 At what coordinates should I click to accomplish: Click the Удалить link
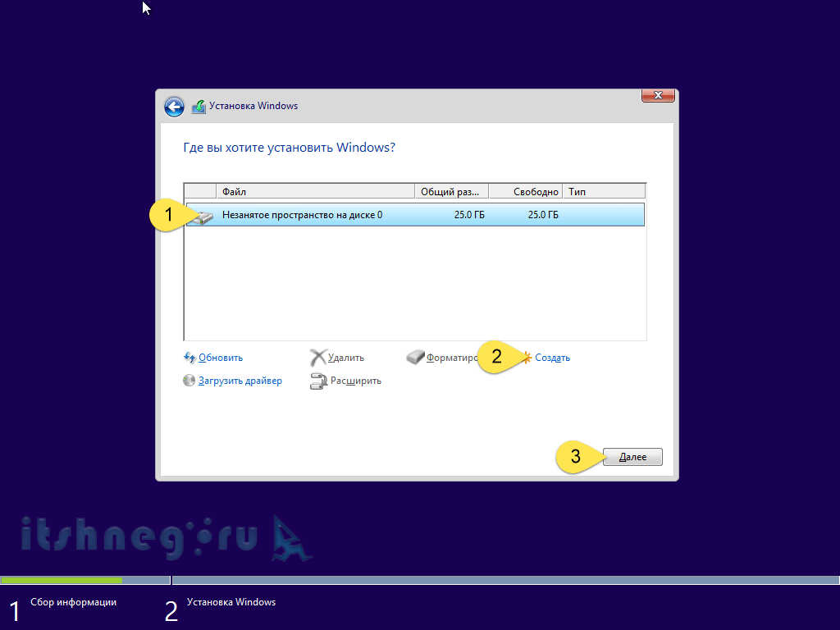click(x=346, y=358)
